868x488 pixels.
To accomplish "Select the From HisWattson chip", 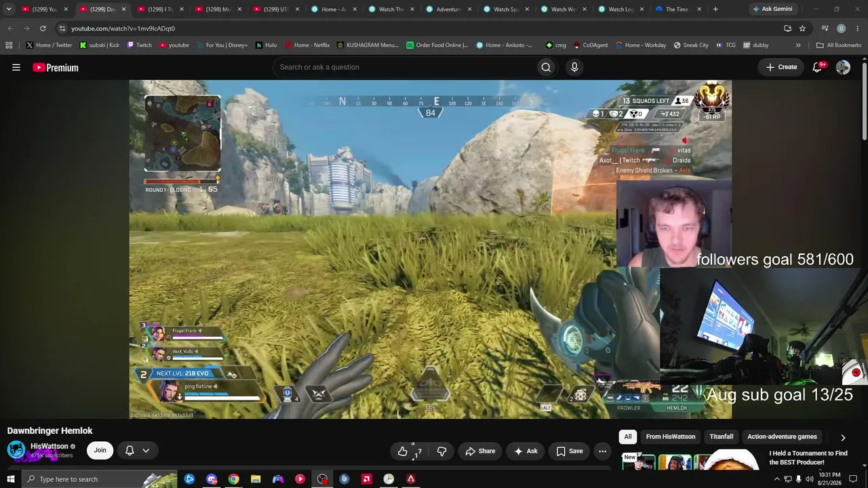I will (x=671, y=437).
